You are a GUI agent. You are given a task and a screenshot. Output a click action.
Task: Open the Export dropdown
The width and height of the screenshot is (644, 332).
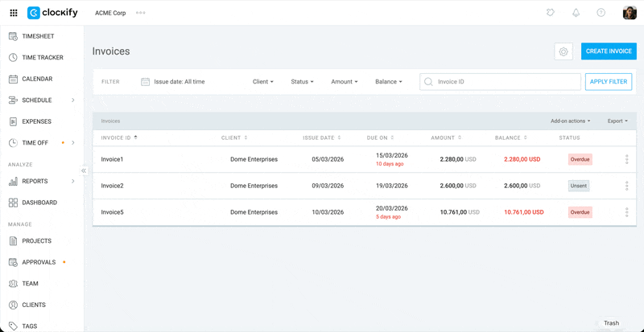click(x=617, y=121)
